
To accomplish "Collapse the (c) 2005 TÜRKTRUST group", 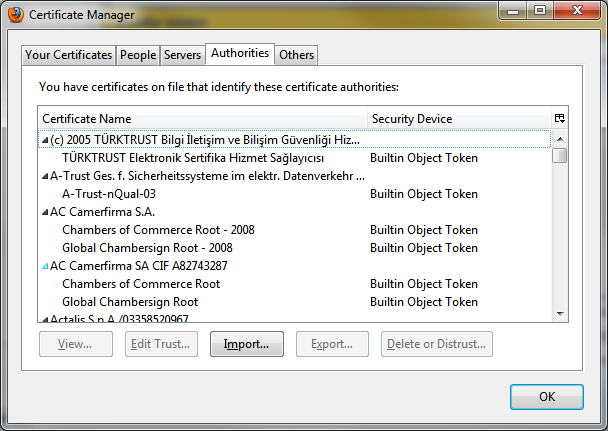I will tap(45, 140).
